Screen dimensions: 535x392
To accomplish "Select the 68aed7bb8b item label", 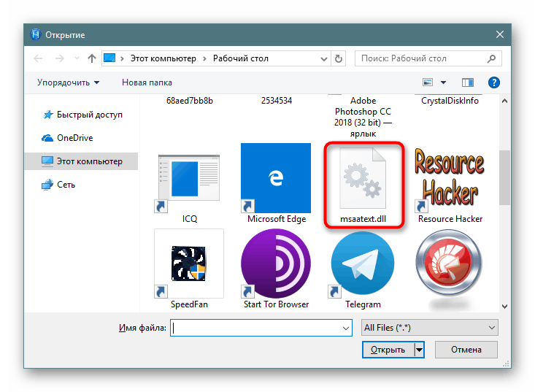I will pos(189,101).
